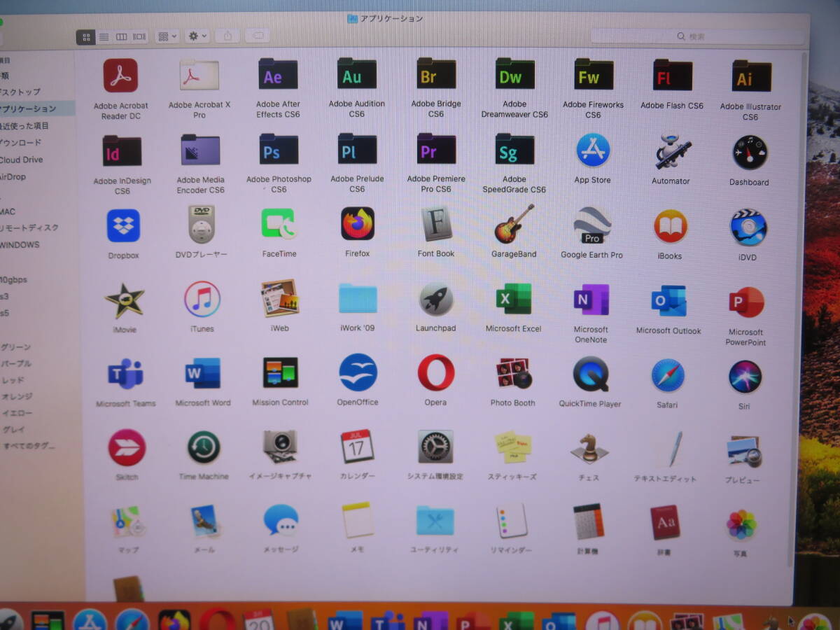Open Adobe Dreamweaver CS6 folder
The height and width of the screenshot is (630, 840).
[514, 73]
